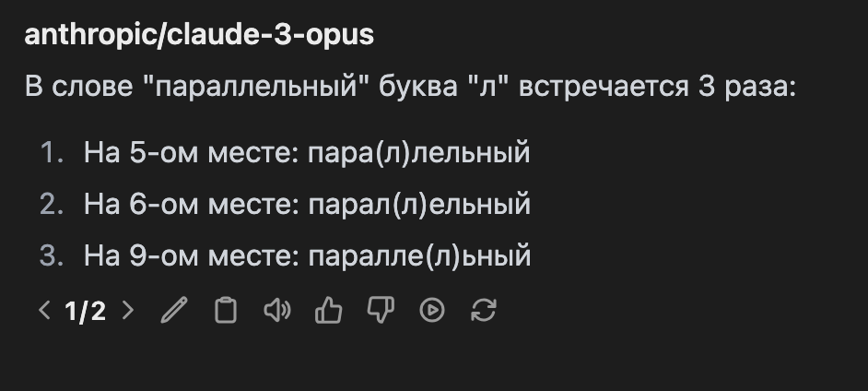Copy the response using the clipboard icon
The height and width of the screenshot is (391, 868).
coord(225,311)
